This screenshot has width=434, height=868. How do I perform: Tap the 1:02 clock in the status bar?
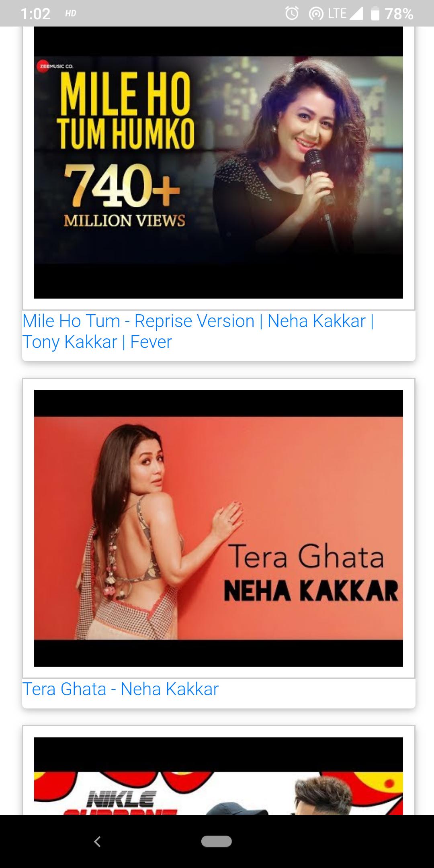pyautogui.click(x=35, y=14)
